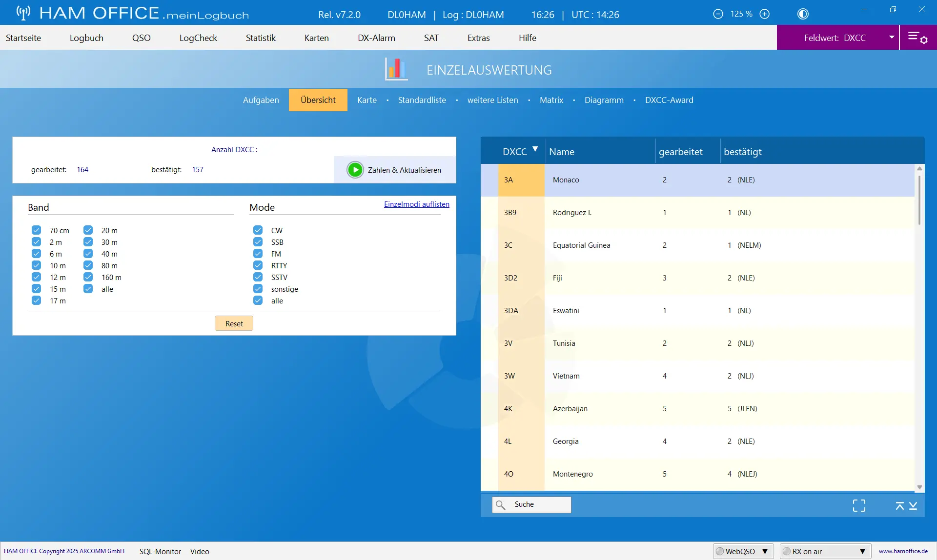This screenshot has height=560, width=937.
Task: Click the zoom out minus icon
Action: (718, 14)
